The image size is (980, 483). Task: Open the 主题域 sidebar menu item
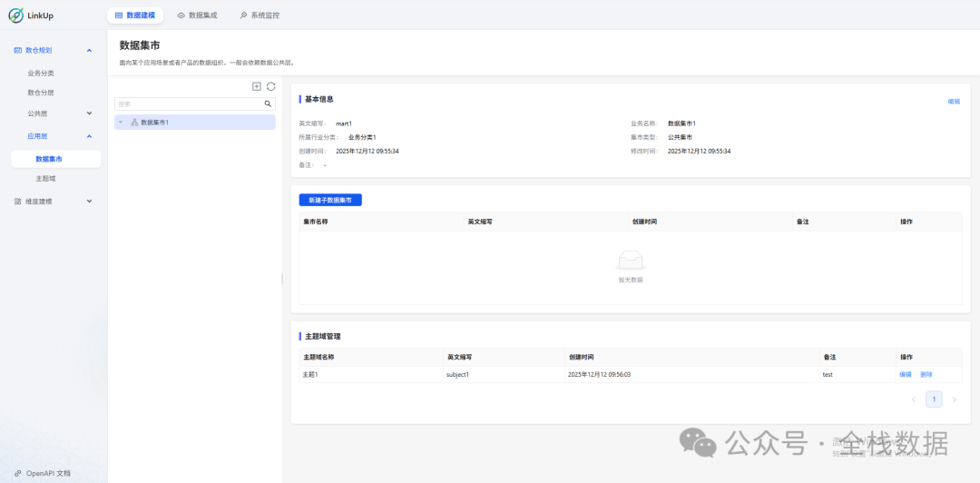pos(45,179)
